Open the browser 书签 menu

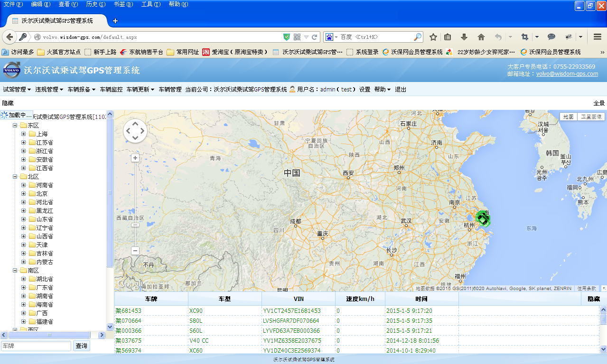click(123, 4)
